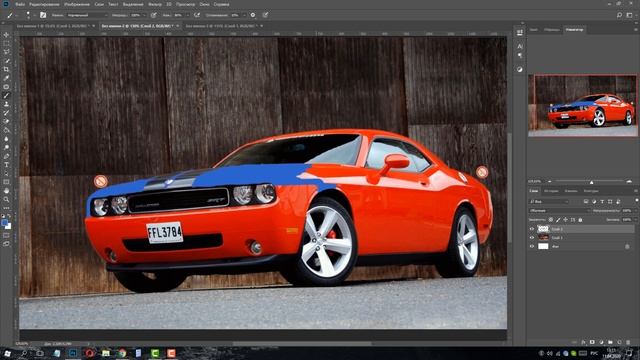Switch to the Образцы panel tab
Viewport: 640px width, 360px height.
click(x=552, y=30)
